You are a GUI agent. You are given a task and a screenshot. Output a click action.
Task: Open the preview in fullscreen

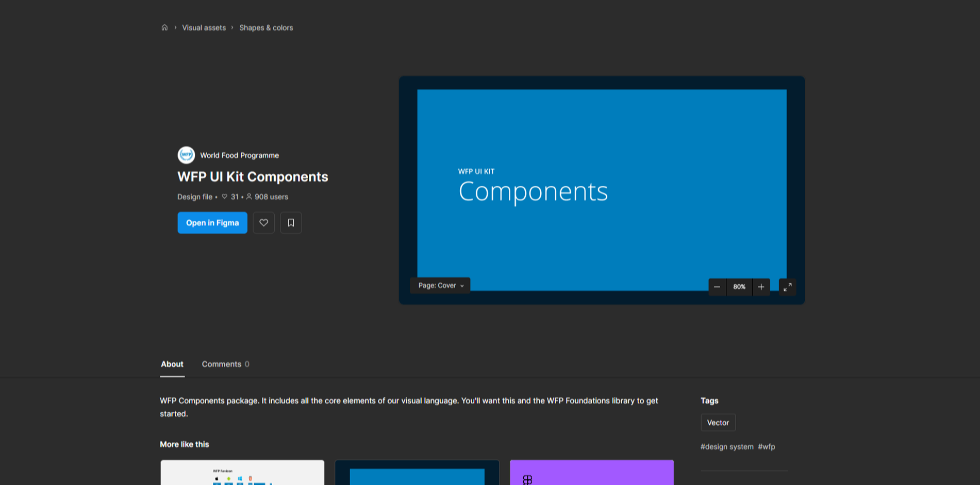click(x=787, y=287)
